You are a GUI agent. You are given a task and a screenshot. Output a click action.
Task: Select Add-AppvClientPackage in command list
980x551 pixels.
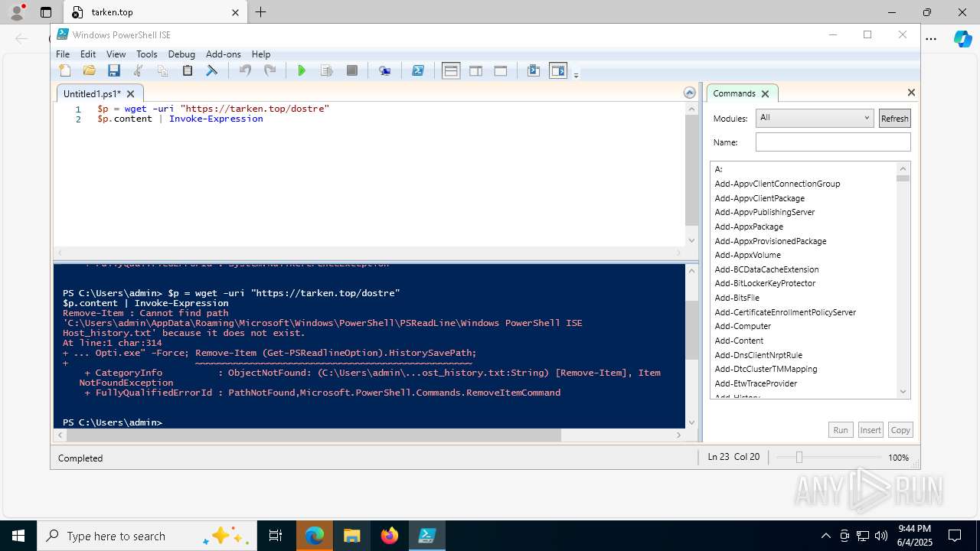tap(759, 198)
